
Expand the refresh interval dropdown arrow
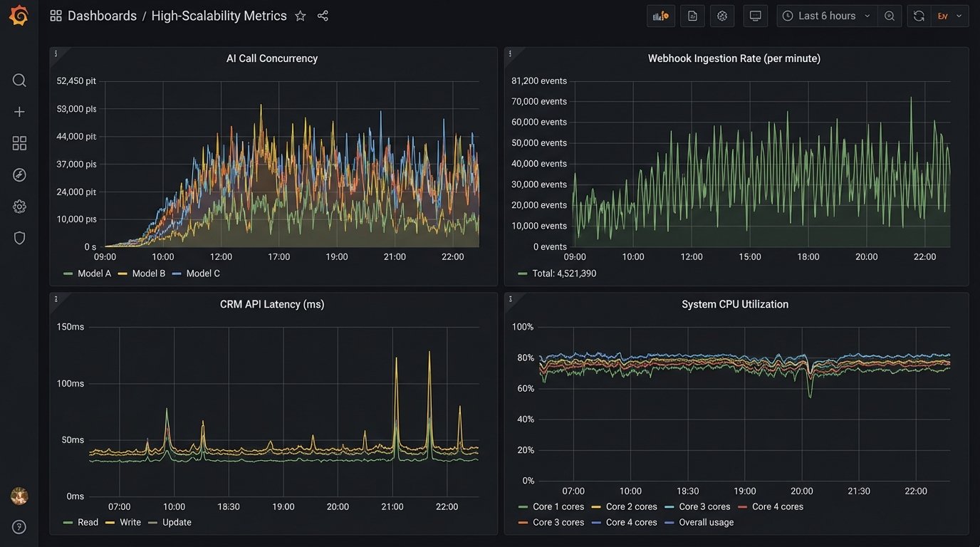[959, 16]
